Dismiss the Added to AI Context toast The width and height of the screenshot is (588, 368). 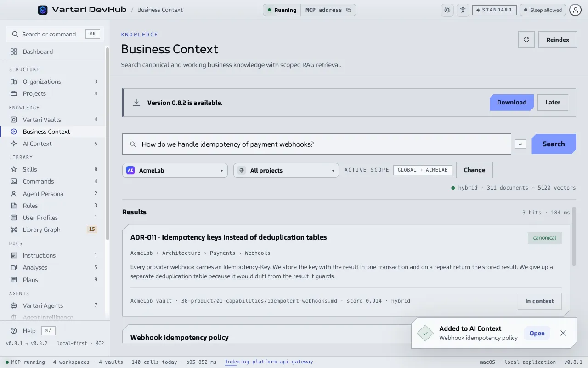563,333
